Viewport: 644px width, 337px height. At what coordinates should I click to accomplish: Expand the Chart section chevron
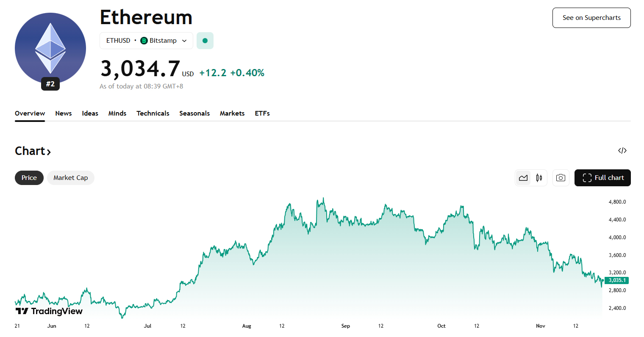point(48,151)
